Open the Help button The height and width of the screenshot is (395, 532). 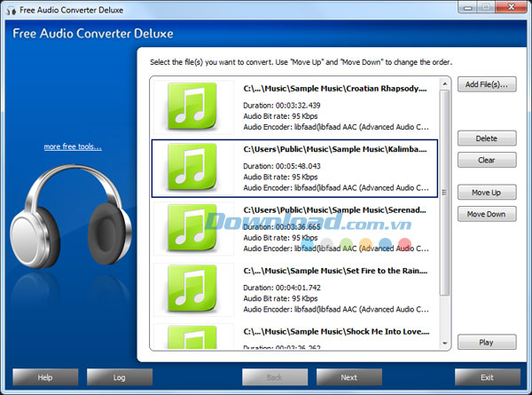tap(45, 377)
